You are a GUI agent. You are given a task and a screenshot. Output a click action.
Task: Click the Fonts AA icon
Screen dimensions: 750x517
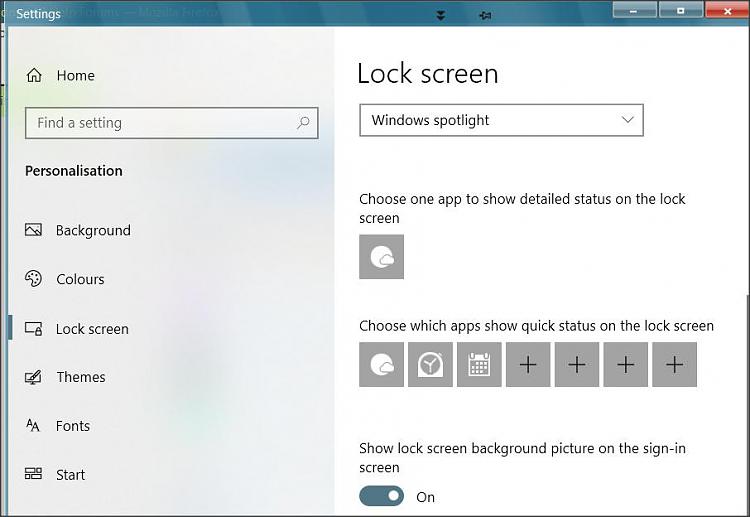pyautogui.click(x=33, y=425)
